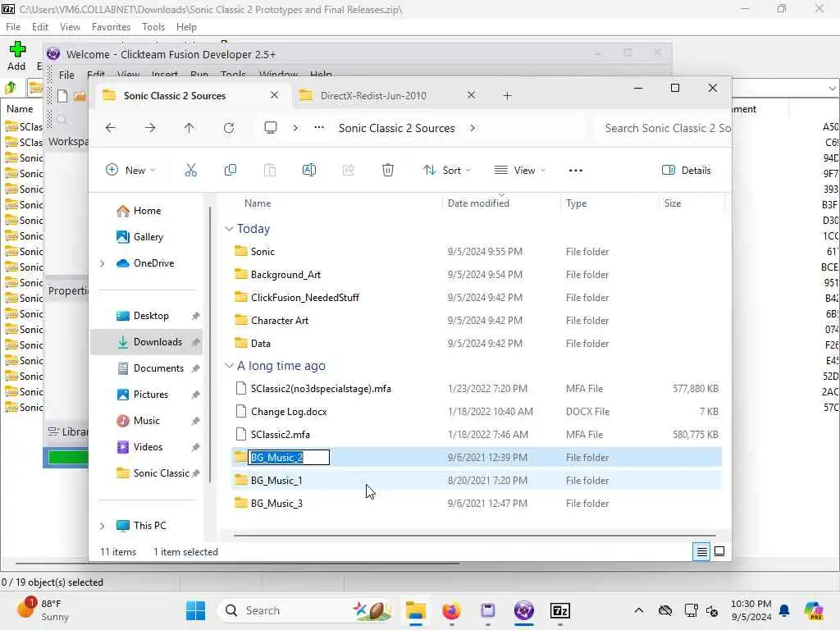Click the notification bell in system tray
840x630 pixels.
(x=784, y=610)
